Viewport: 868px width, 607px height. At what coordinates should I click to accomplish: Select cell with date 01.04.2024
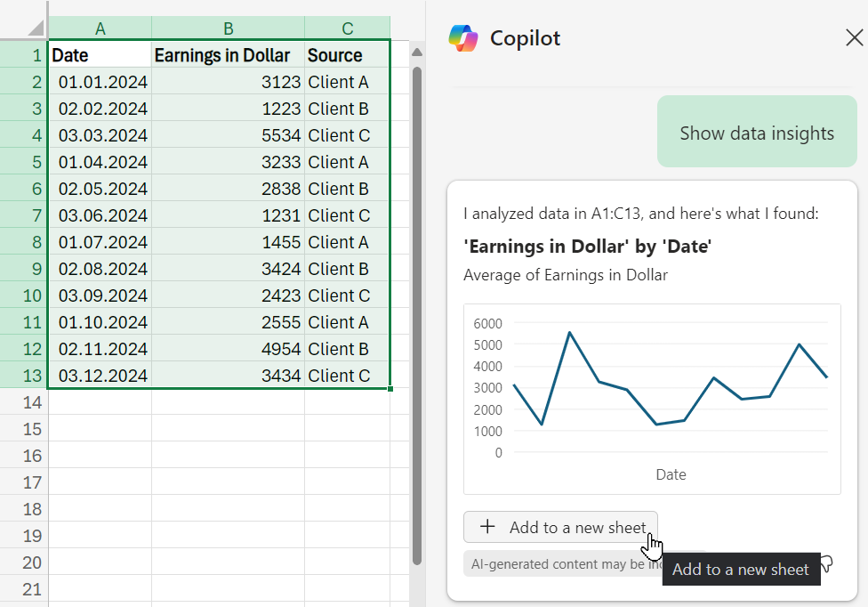[100, 161]
